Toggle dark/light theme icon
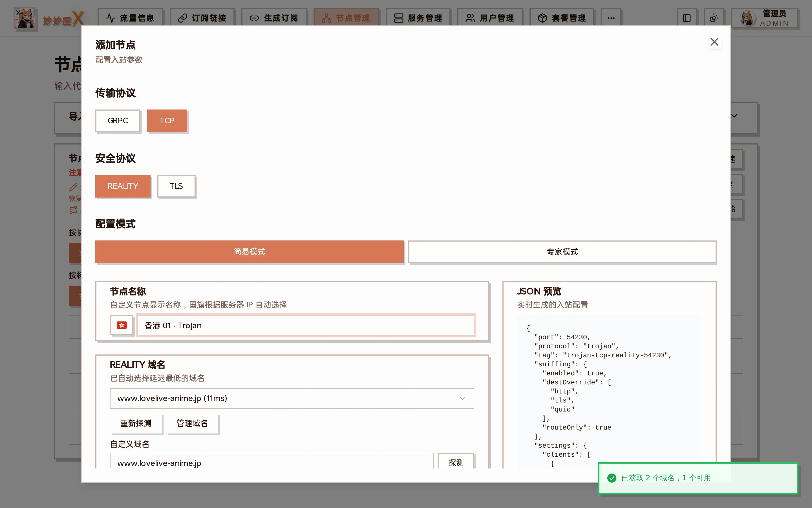The width and height of the screenshot is (812, 508). click(714, 18)
